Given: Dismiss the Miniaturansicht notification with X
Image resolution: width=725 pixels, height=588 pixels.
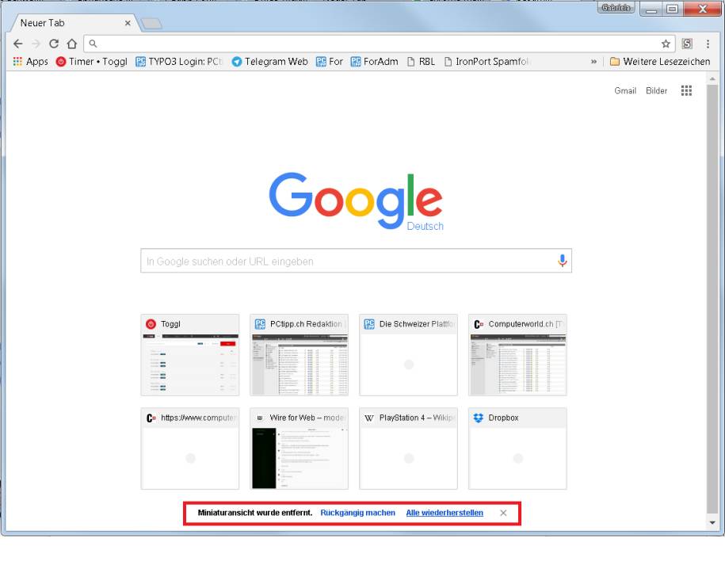Looking at the screenshot, I should pos(503,513).
